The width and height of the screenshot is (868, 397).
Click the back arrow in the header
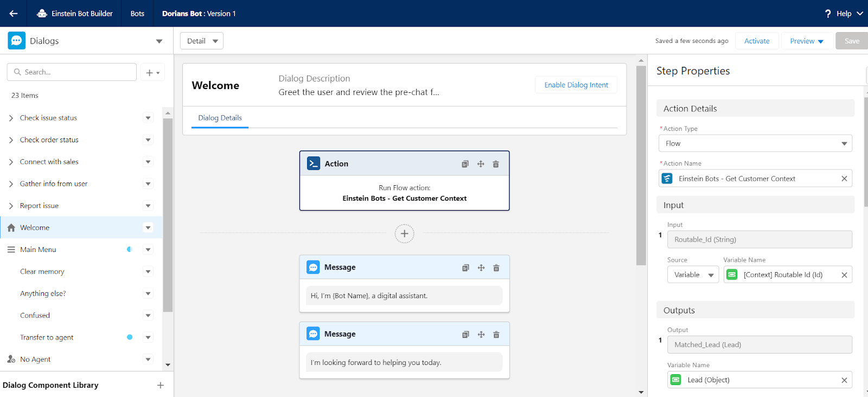(x=14, y=14)
